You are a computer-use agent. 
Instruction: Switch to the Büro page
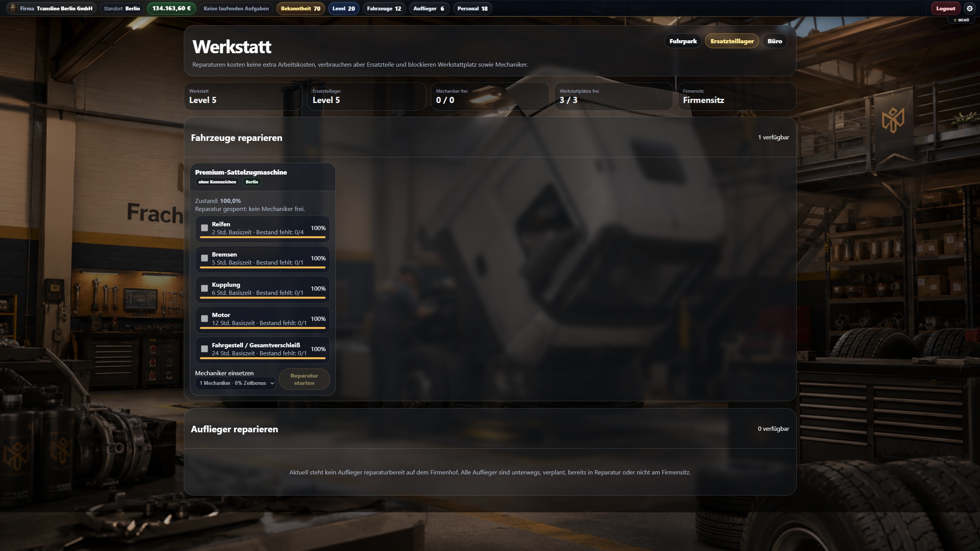pyautogui.click(x=775, y=41)
